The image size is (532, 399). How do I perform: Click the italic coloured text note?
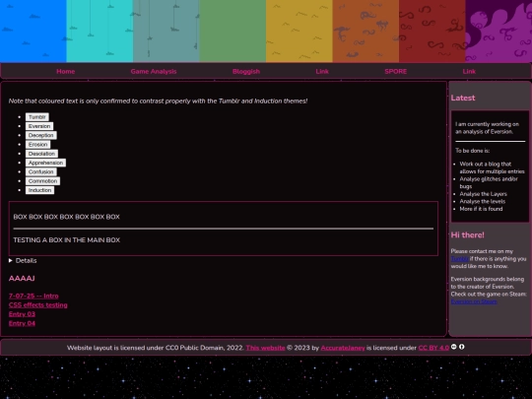[158, 101]
